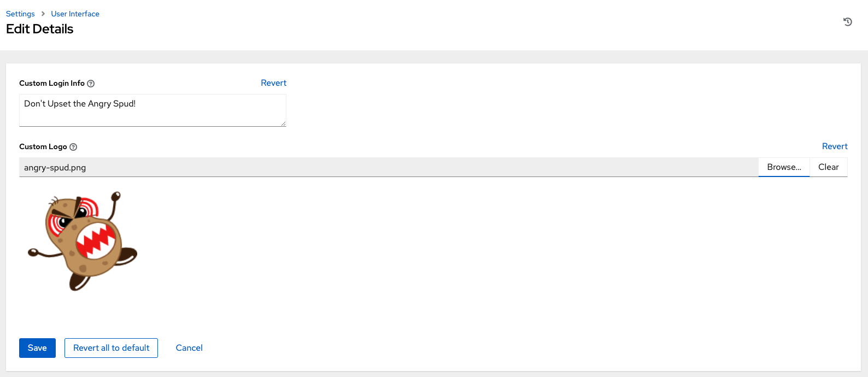Navigate to Settings via breadcrumb
The height and width of the screenshot is (377, 868).
coord(20,13)
